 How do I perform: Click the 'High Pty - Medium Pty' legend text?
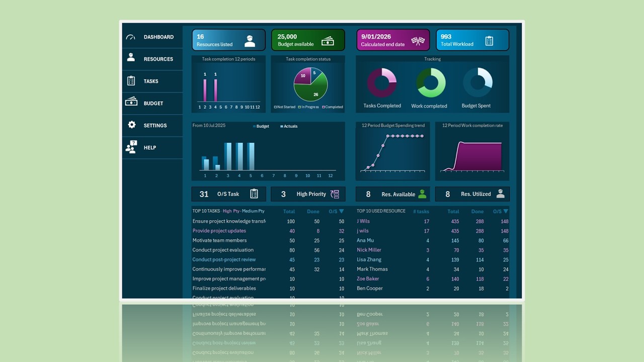(244, 211)
